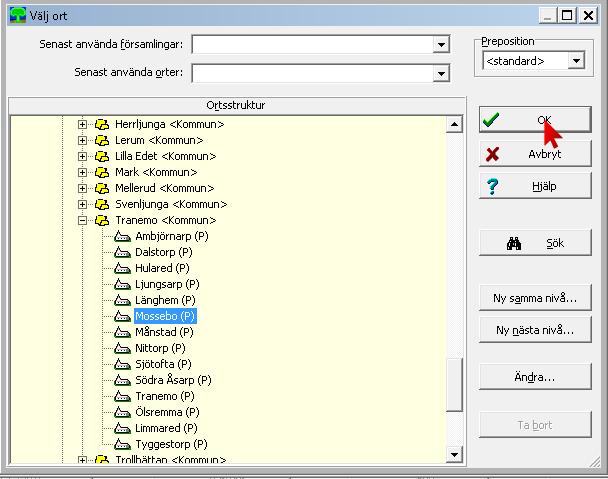This screenshot has width=608, height=479.
Task: Click the folder icon beside Mark
Action: pos(102,172)
